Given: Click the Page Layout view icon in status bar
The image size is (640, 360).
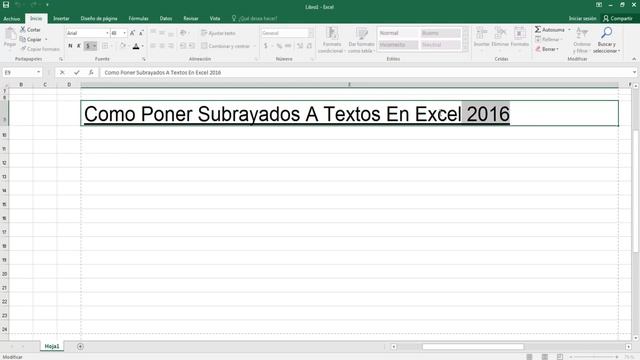Looking at the screenshot, I should (544, 357).
